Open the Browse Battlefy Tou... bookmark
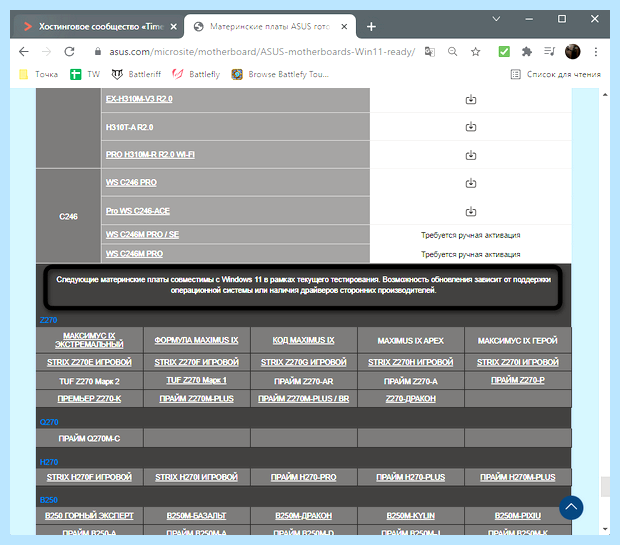Image resolution: width=620 pixels, height=545 pixels. 280,74
